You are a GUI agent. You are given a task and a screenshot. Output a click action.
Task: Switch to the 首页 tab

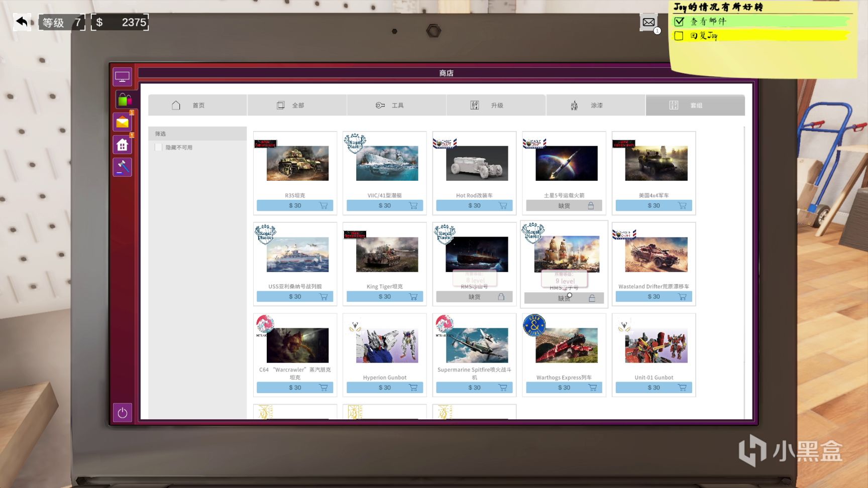click(x=197, y=105)
